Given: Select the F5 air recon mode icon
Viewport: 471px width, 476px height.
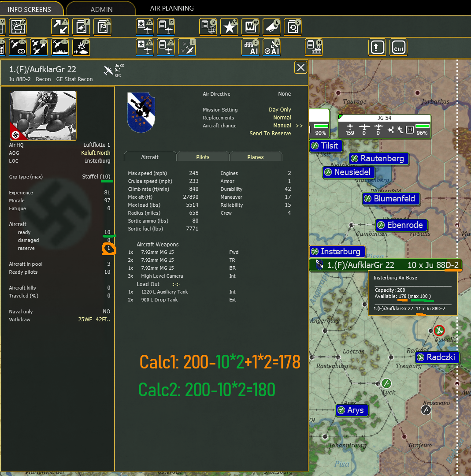Looking at the screenshot, I should pyautogui.click(x=18, y=47).
